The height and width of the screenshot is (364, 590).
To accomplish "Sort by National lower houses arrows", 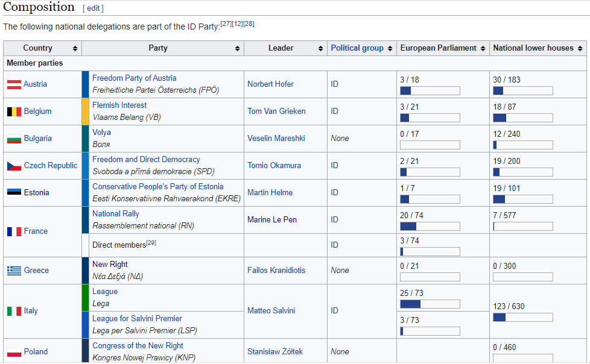I will [580, 48].
